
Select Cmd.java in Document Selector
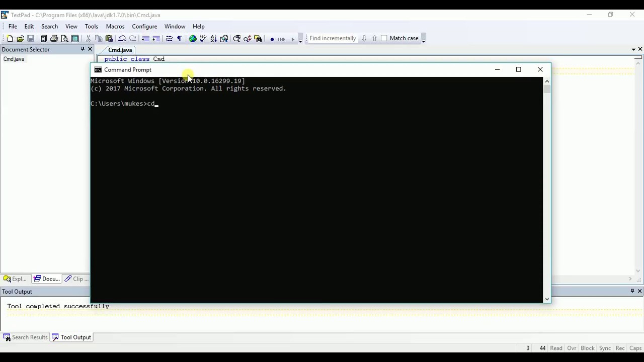pyautogui.click(x=14, y=59)
